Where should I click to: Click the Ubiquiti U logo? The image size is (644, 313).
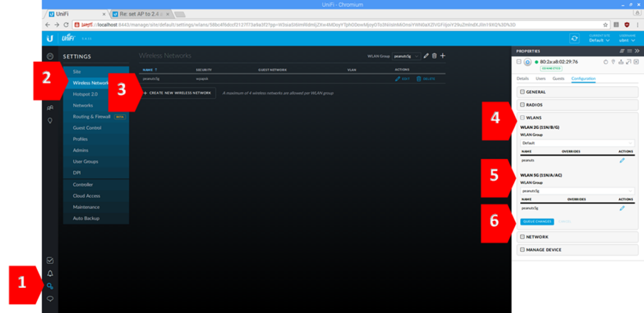50,38
